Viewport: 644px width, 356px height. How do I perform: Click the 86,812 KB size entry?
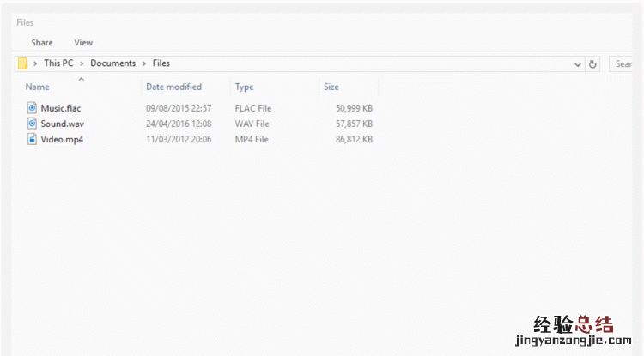354,139
